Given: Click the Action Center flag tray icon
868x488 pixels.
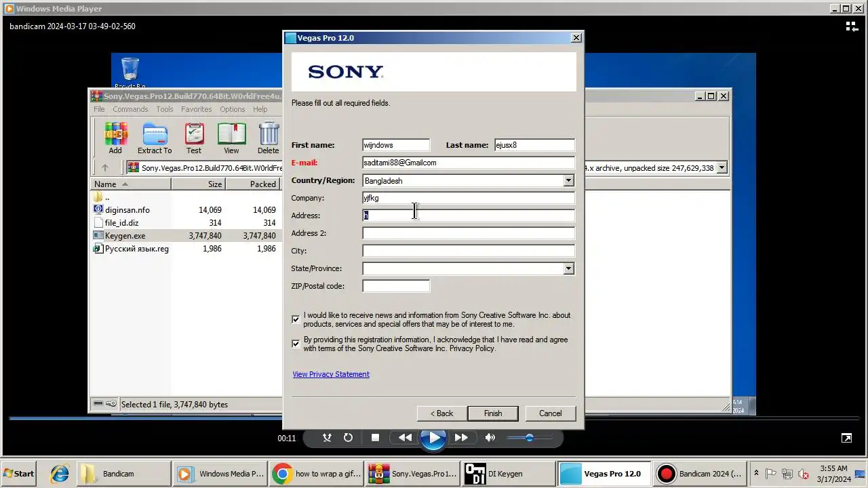Looking at the screenshot, I should 771,474.
